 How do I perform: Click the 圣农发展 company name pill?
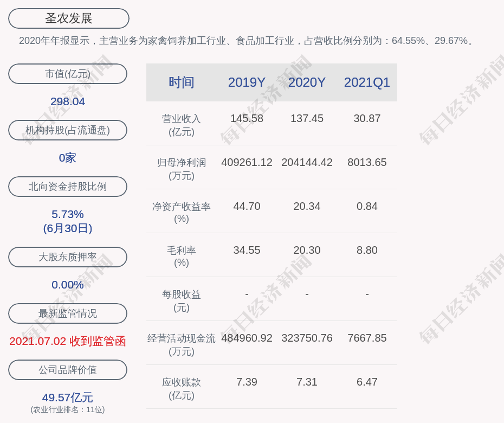pyautogui.click(x=69, y=18)
